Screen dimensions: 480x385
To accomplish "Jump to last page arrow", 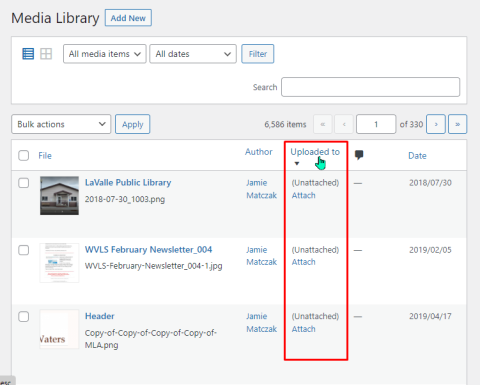I will point(458,124).
